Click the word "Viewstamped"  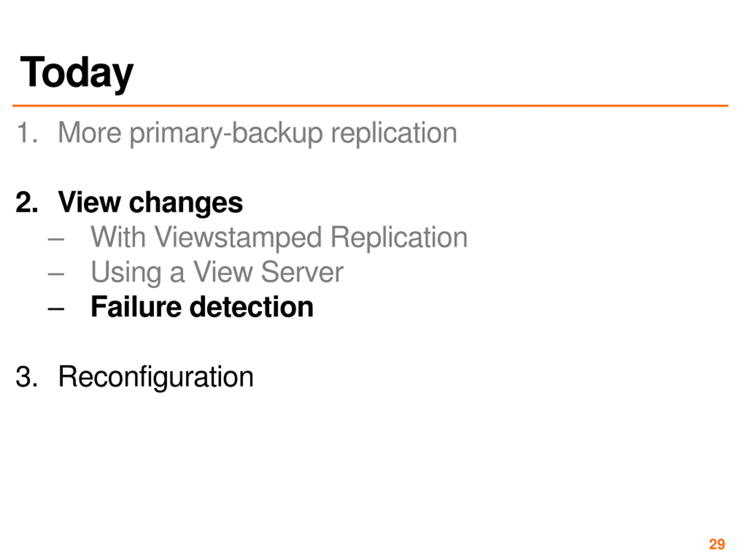[x=238, y=238]
